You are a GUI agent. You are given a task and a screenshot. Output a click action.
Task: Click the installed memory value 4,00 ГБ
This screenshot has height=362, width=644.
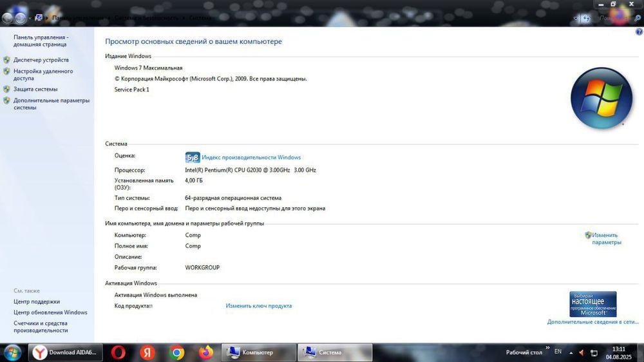click(x=194, y=180)
